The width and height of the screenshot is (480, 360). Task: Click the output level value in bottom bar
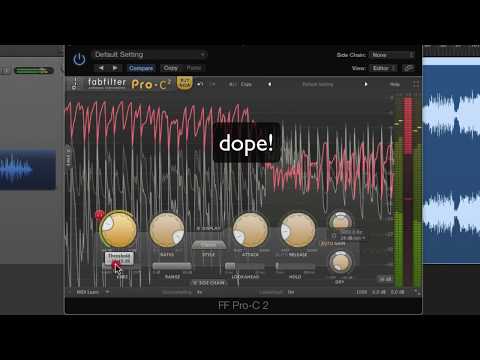pos(397,292)
